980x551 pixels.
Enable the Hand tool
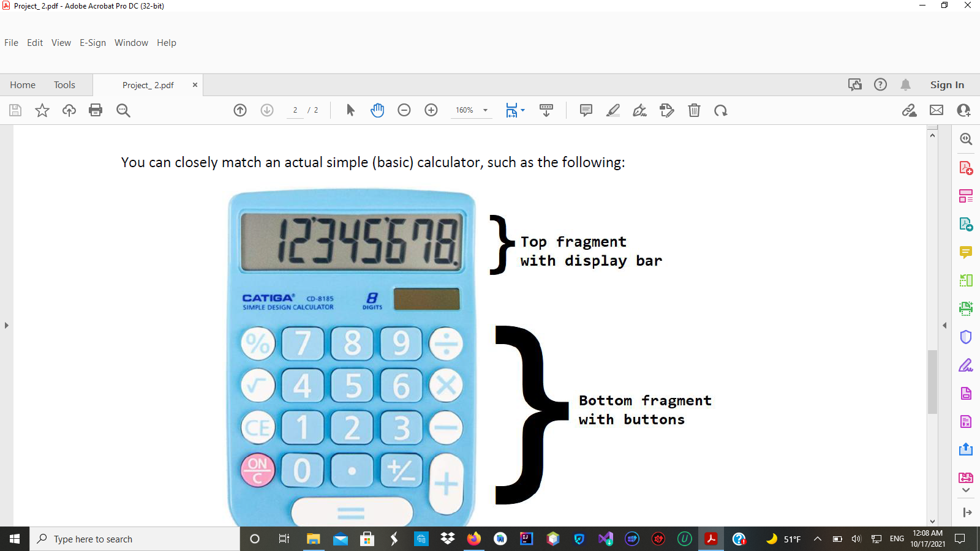coord(377,110)
